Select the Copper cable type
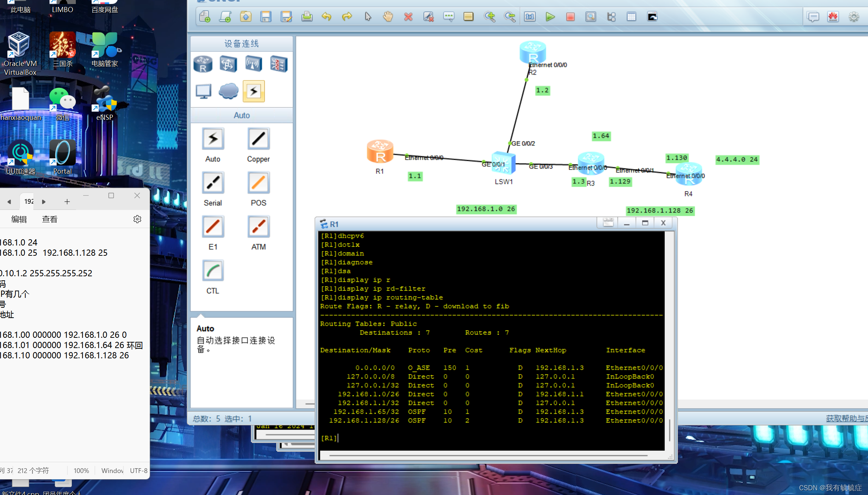 click(258, 139)
